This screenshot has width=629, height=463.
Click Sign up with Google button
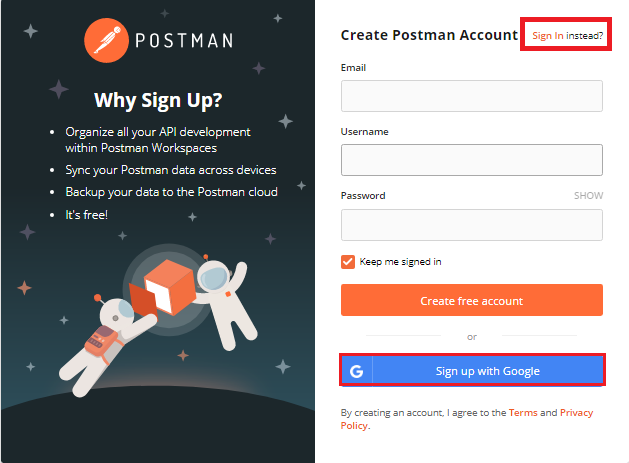click(472, 371)
